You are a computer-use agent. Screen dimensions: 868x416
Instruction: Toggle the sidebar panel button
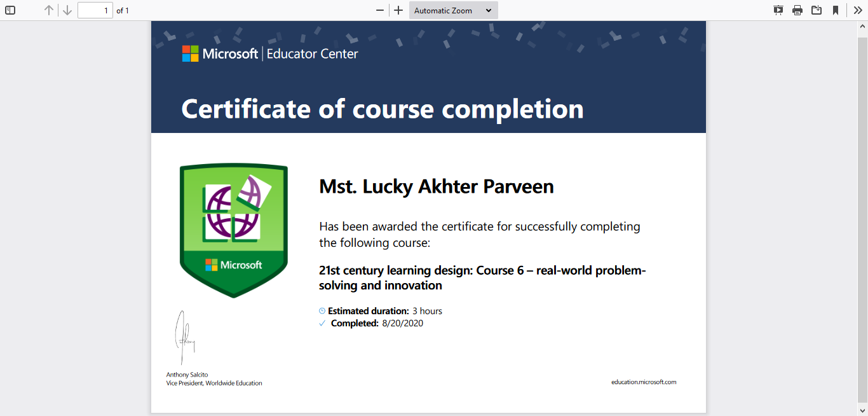(10, 10)
